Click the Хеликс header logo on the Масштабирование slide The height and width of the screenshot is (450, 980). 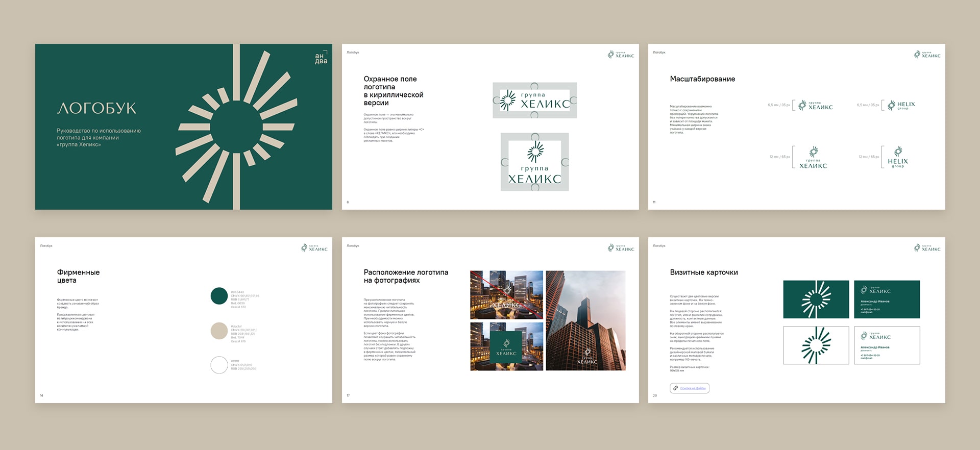[x=927, y=55]
